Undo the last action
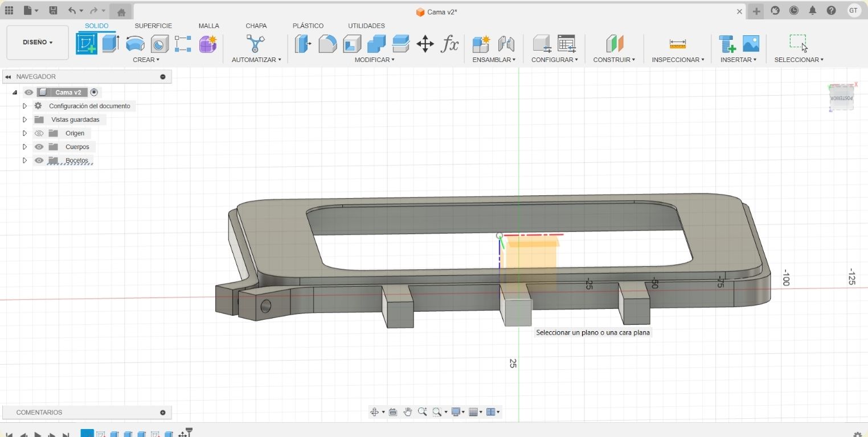Image resolution: width=868 pixels, height=437 pixels. 72,10
